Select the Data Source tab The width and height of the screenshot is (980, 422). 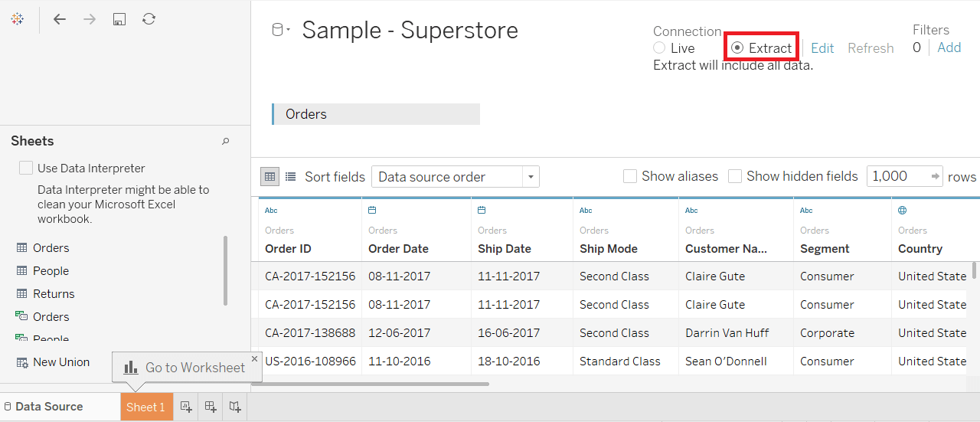(44, 407)
